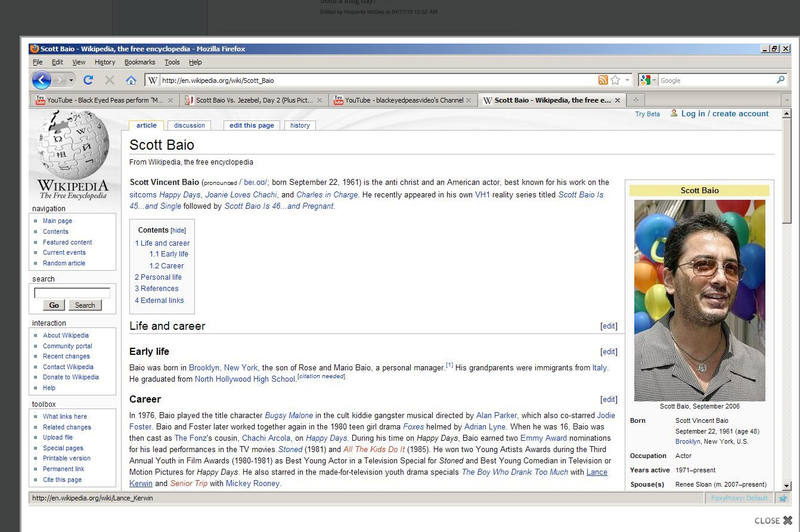Open Printable version link
Viewport: 800px width, 532px height.
pyautogui.click(x=66, y=458)
